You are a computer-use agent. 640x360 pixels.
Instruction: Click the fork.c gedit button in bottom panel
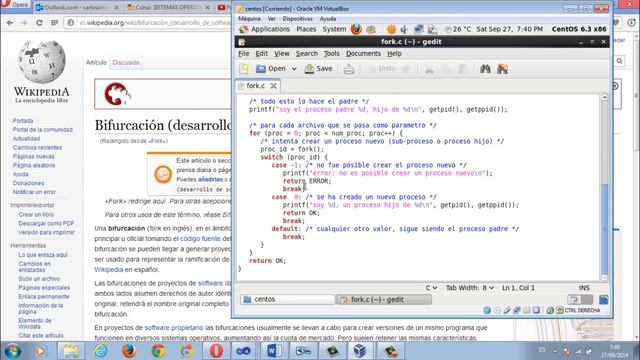384,300
